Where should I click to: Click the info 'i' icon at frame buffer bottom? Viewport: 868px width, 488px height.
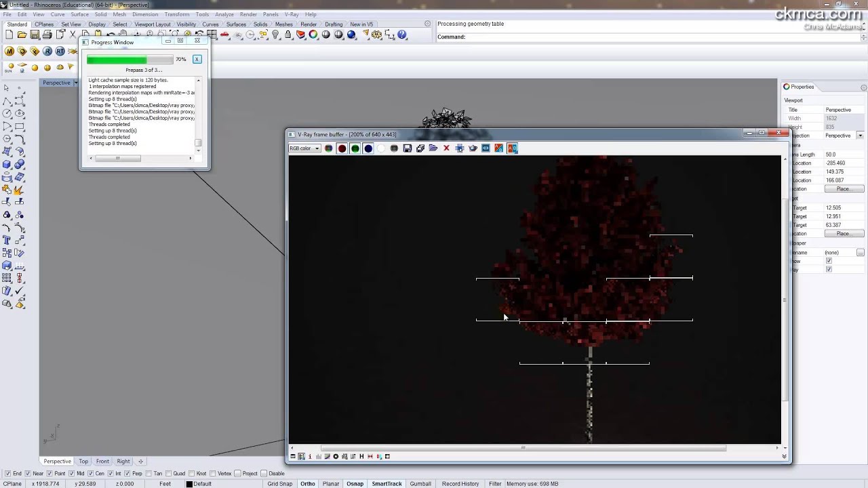[310, 456]
